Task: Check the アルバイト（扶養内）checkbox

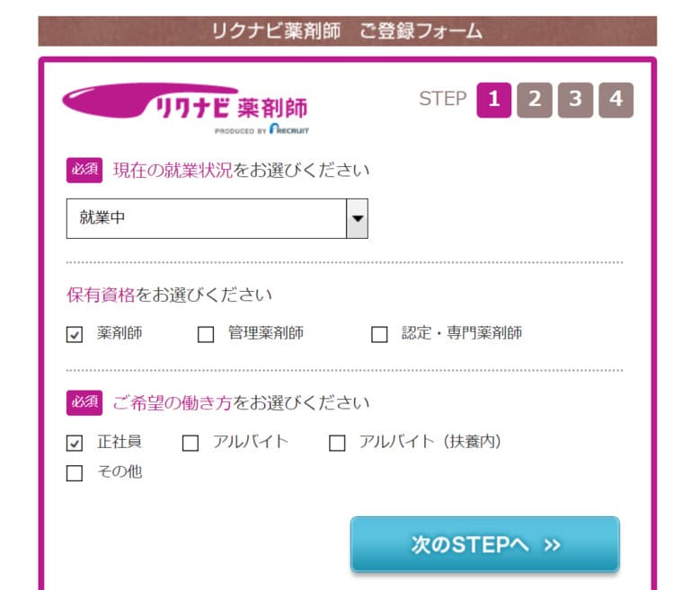Action: [337, 443]
